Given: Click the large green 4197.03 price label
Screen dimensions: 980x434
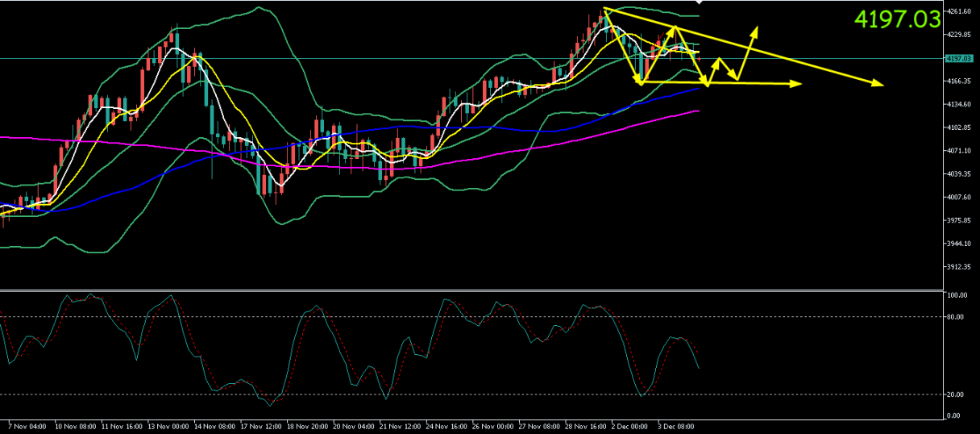Looking at the screenshot, I should [897, 20].
